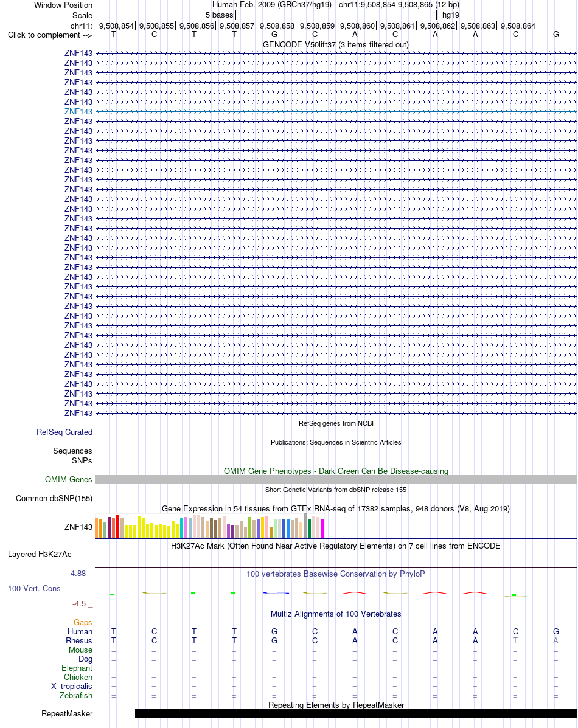
Task: Click the Scale label
Action: click(x=82, y=15)
